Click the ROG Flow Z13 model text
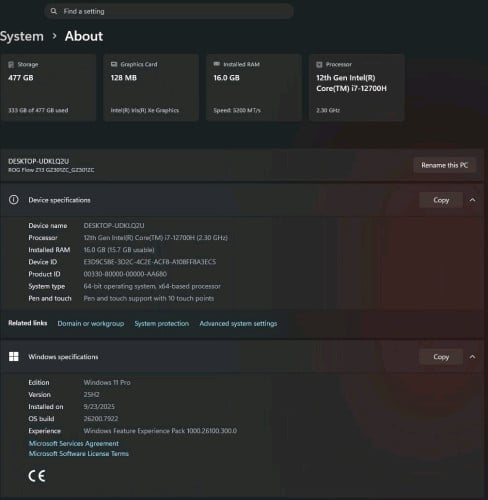Screen dimensions: 488x500 51,170
